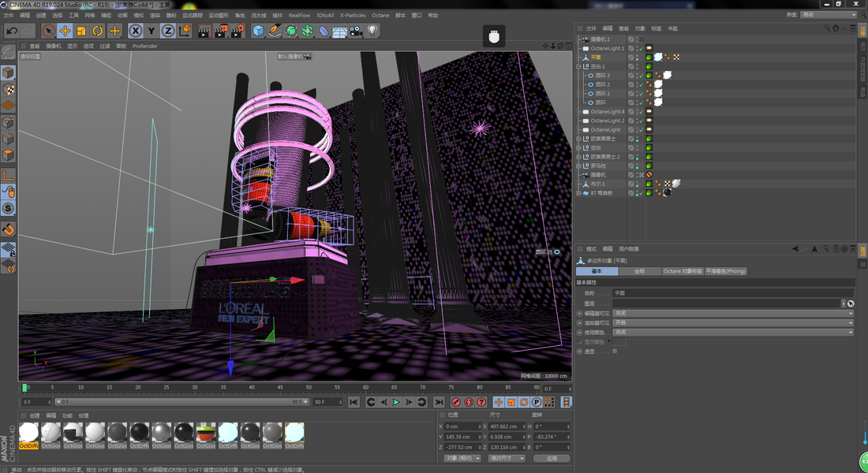Image resolution: width=868 pixels, height=473 pixels.
Task: Add a Camera object from toolbar
Action: (x=356, y=31)
